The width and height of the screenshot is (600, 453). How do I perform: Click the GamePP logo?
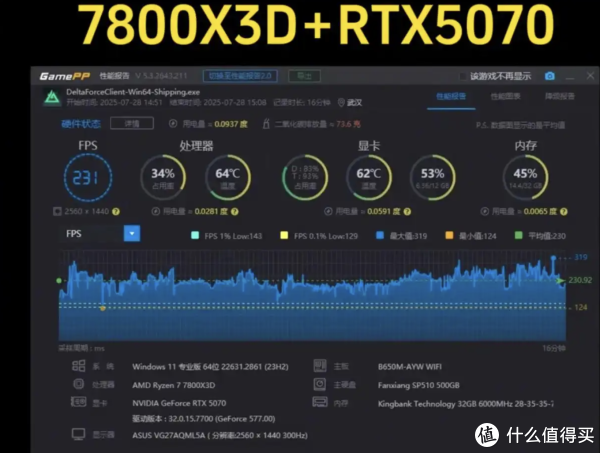(66, 76)
